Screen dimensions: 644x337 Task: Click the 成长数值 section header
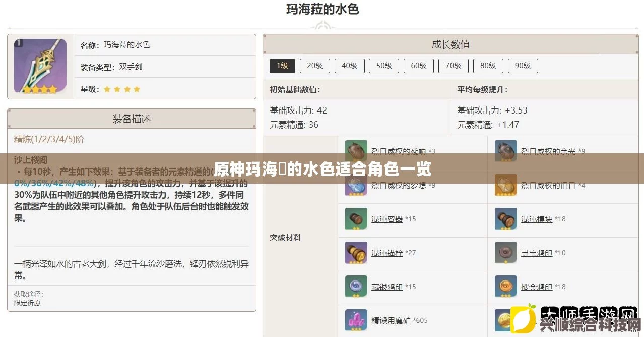pos(450,44)
